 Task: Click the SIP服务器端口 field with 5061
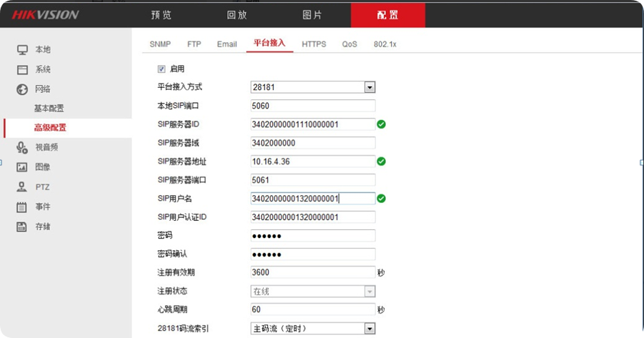coord(312,180)
